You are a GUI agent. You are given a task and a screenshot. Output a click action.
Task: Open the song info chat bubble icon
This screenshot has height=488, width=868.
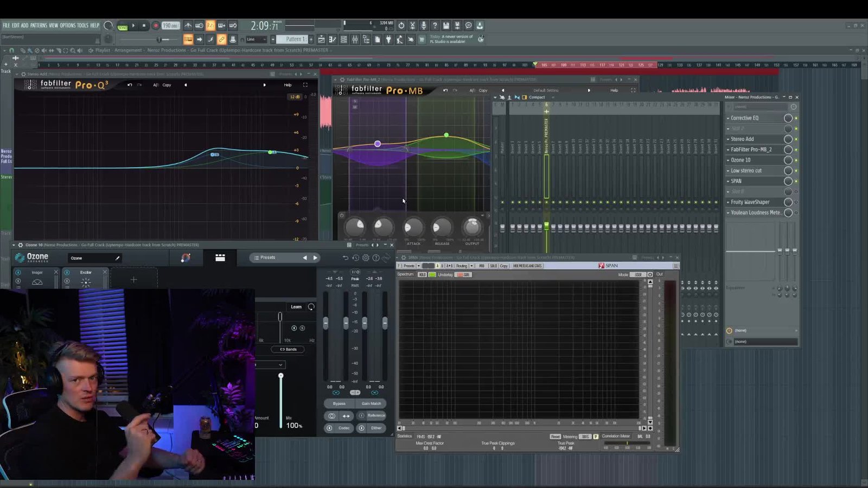pyautogui.click(x=468, y=25)
